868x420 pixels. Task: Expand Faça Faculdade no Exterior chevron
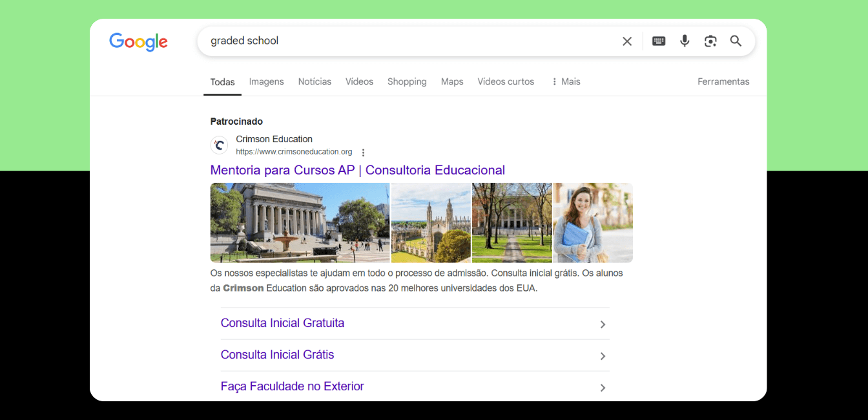tap(603, 388)
